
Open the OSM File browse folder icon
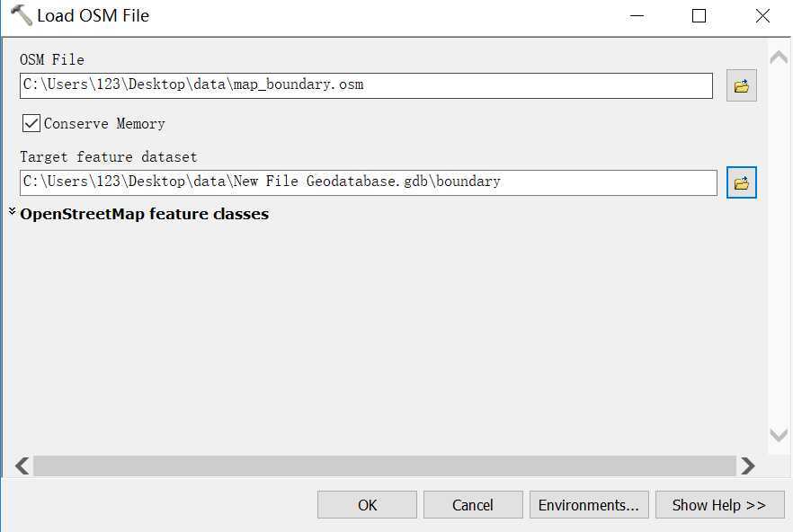click(742, 85)
